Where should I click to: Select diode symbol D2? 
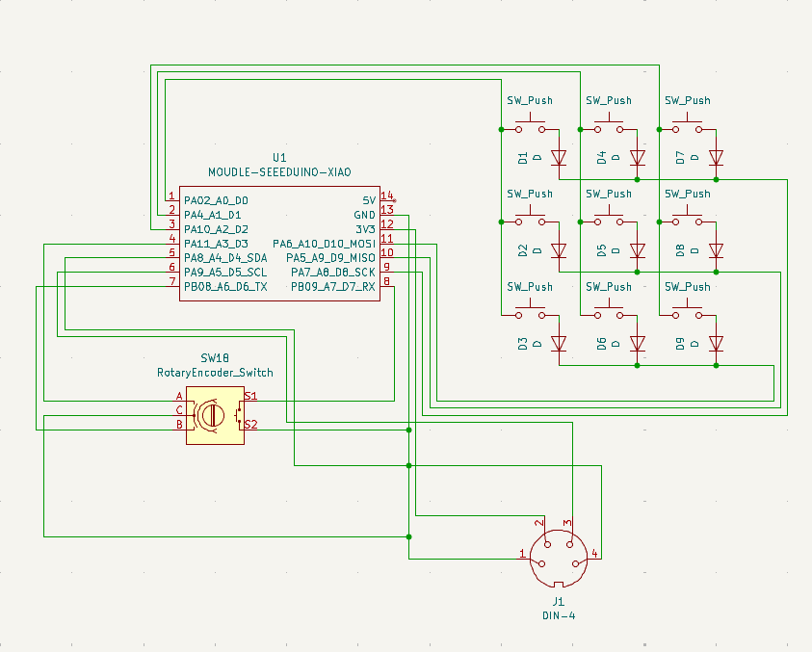click(559, 250)
